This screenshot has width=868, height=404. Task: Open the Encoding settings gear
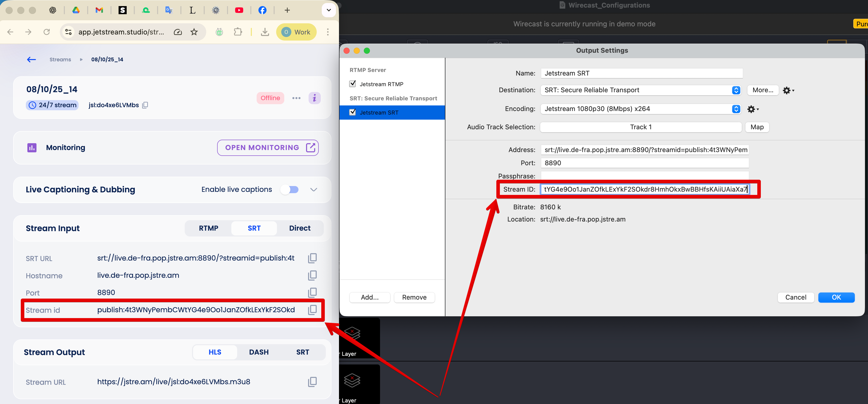click(752, 109)
